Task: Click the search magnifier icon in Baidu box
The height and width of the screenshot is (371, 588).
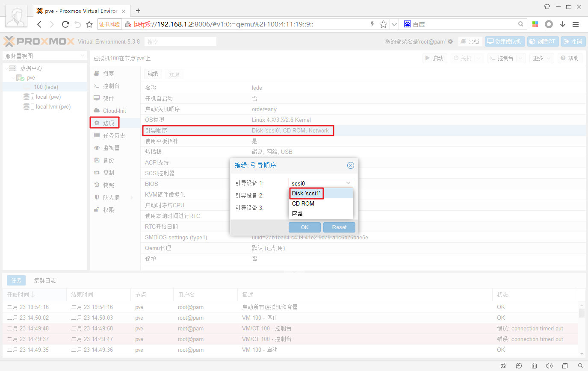Action: click(520, 24)
